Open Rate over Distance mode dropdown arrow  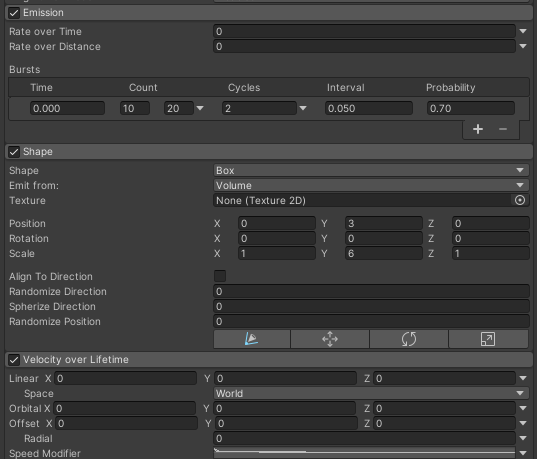click(523, 46)
